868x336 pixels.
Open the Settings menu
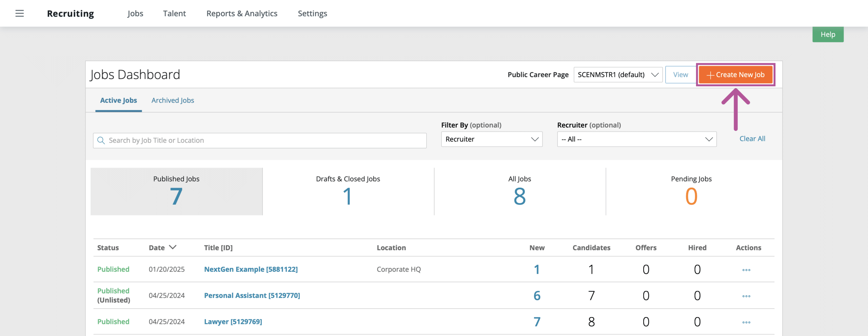[x=312, y=14]
